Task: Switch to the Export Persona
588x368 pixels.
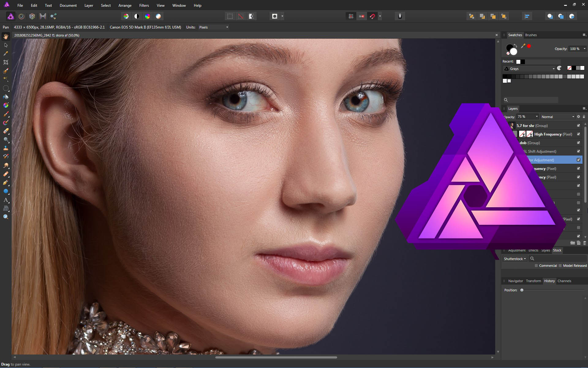Action: pyautogui.click(x=54, y=16)
